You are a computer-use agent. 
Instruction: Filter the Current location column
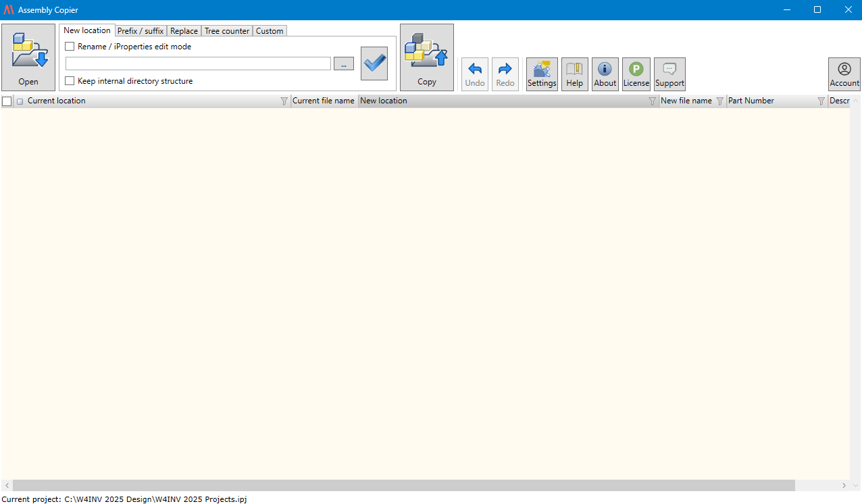pos(284,101)
